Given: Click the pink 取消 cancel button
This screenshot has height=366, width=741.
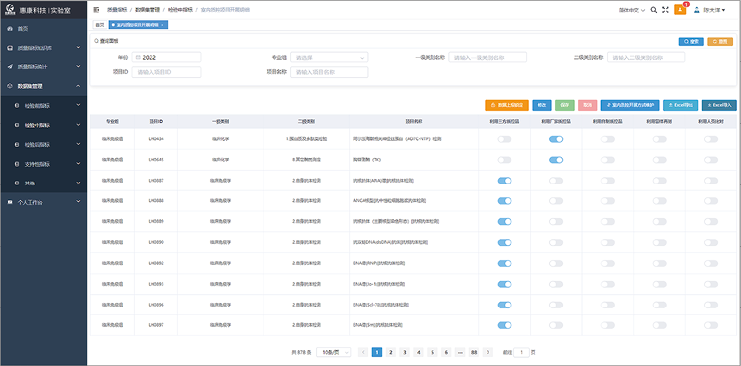Looking at the screenshot, I should tap(587, 105).
